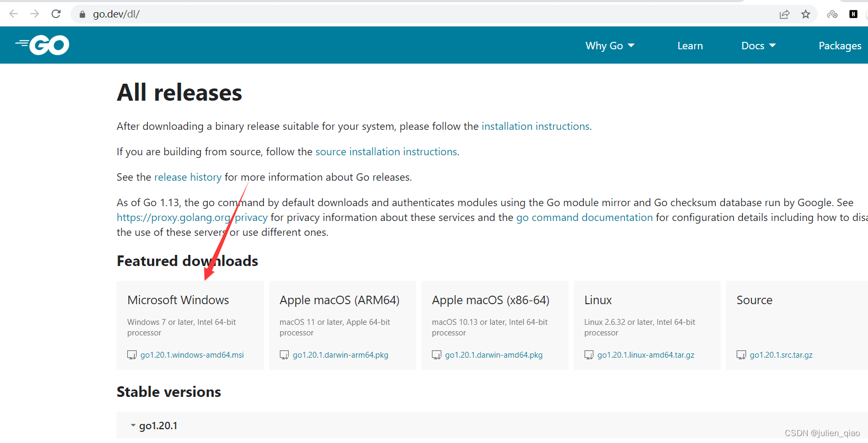Open the black square extension icon
This screenshot has height=443, width=868.
(853, 14)
